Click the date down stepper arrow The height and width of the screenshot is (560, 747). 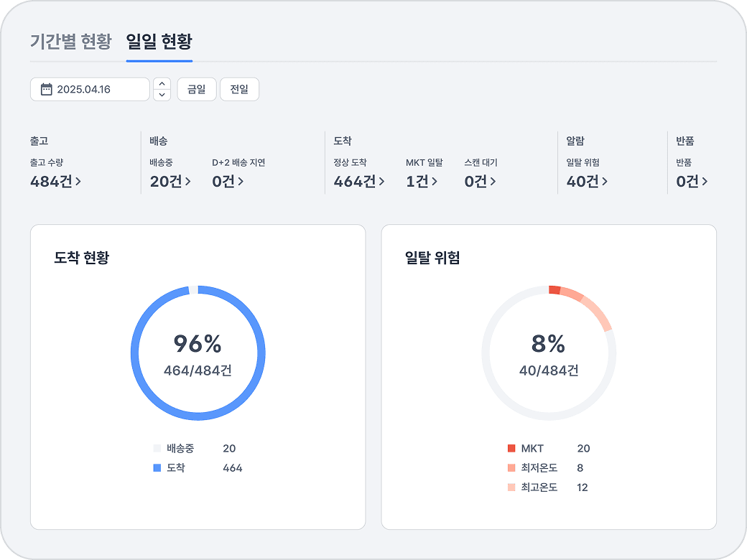click(162, 95)
